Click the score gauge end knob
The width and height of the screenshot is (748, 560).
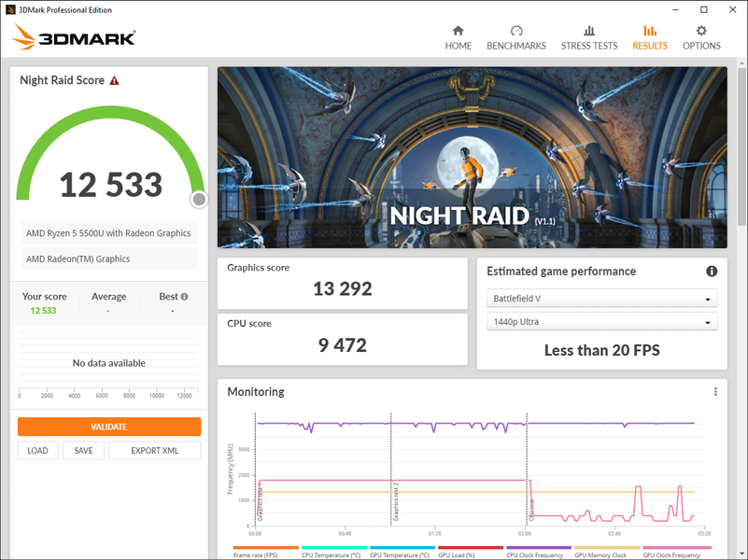199,199
